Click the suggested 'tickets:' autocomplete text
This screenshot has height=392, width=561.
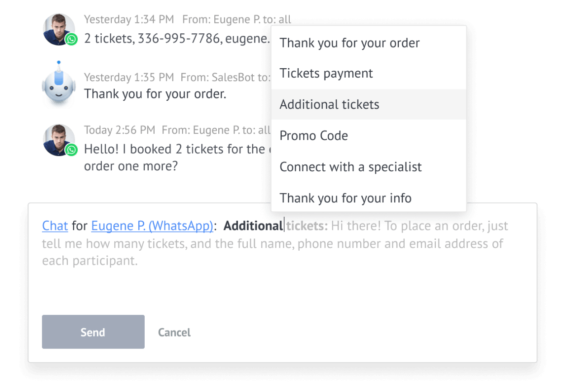(307, 225)
